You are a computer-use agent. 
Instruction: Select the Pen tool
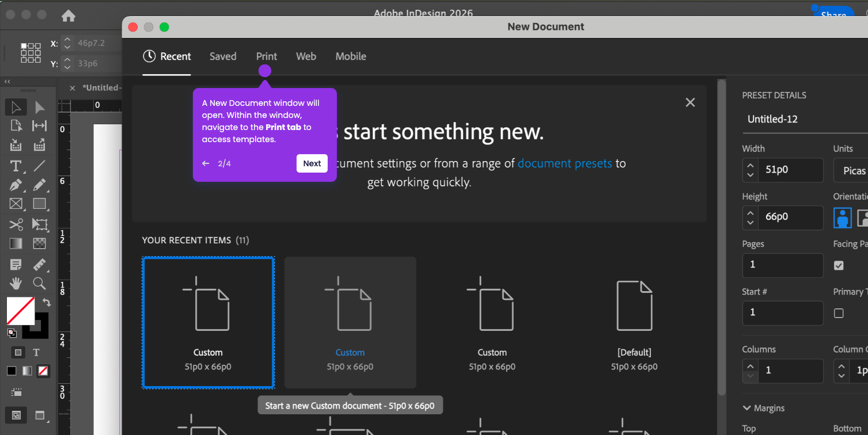16,185
